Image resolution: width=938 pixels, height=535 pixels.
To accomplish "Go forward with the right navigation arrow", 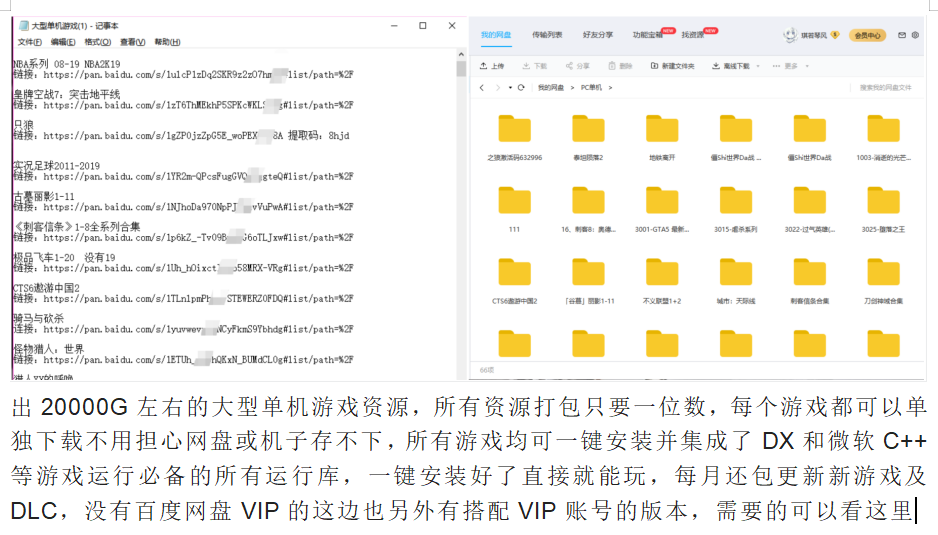I will point(498,87).
